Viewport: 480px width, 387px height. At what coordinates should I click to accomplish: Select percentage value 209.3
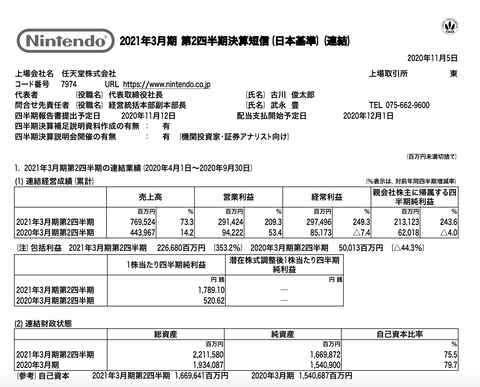[x=273, y=222]
